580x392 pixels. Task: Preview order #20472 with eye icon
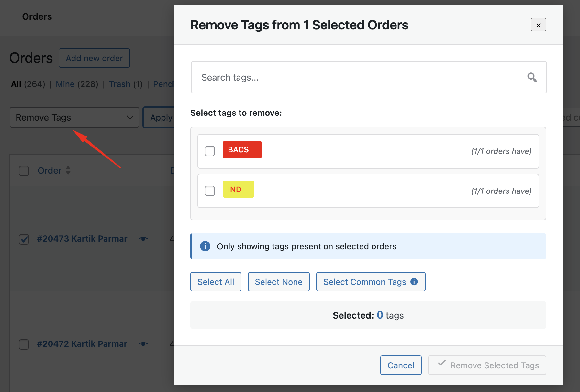click(143, 344)
